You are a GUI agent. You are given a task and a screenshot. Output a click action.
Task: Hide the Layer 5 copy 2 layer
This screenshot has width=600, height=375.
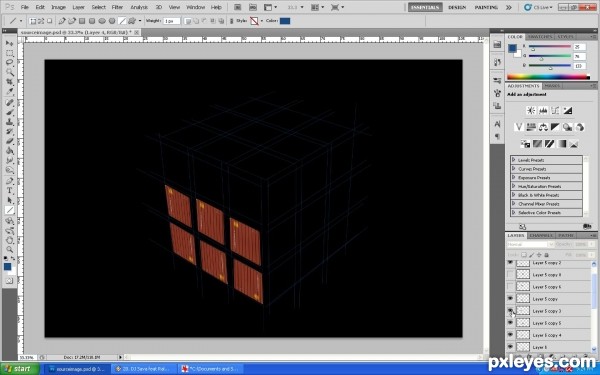click(x=510, y=263)
